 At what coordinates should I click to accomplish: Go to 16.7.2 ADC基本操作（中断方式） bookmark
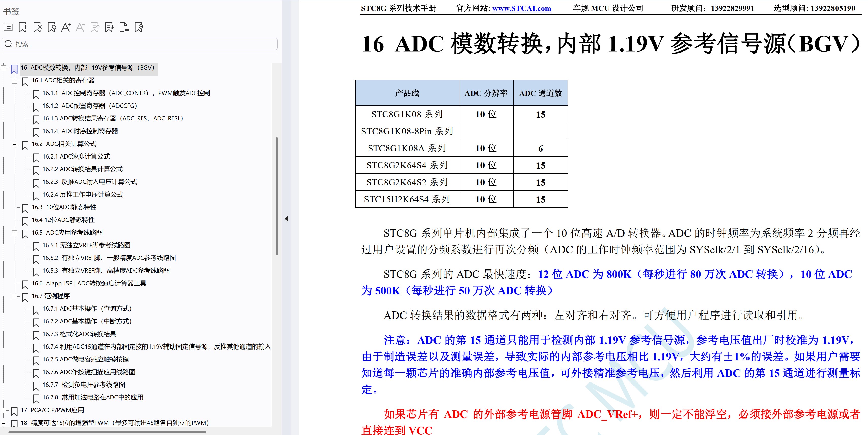click(x=87, y=322)
